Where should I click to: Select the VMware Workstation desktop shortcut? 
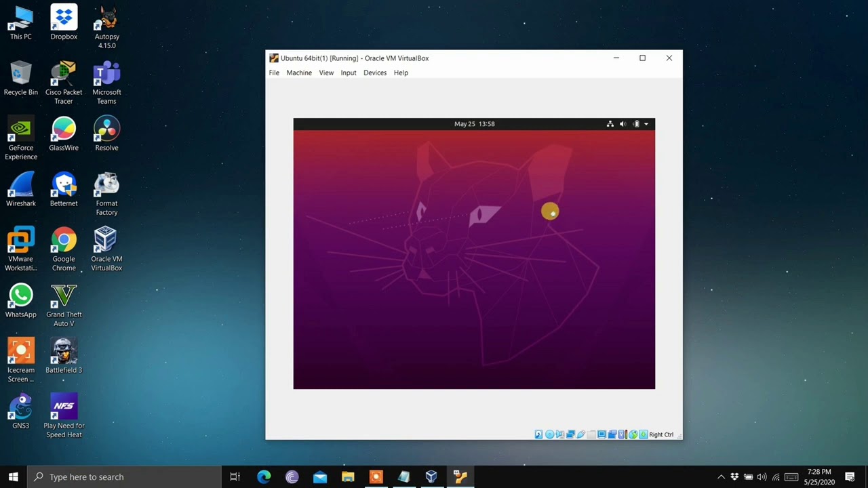20,249
